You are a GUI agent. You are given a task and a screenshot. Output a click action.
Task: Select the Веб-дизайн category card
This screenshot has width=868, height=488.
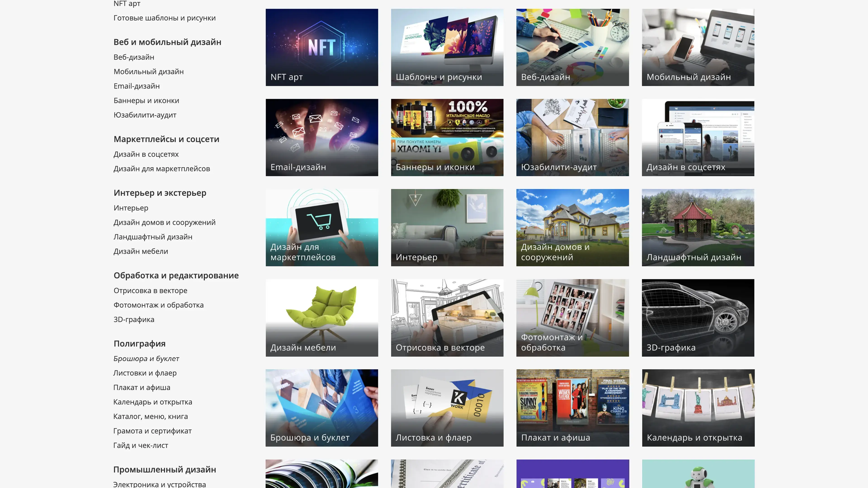click(572, 47)
